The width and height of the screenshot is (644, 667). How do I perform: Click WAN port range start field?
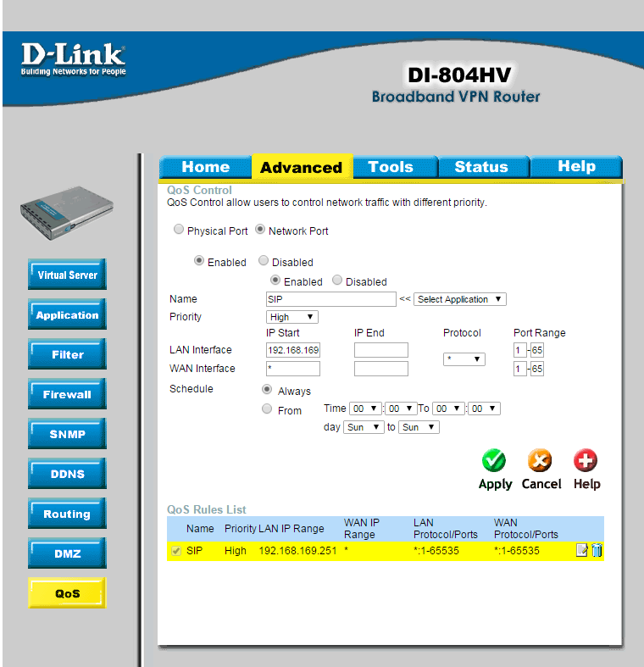coord(519,369)
